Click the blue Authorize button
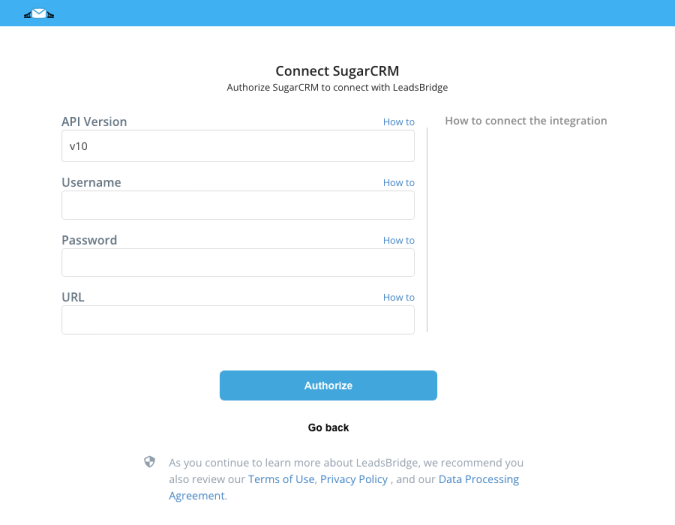 click(x=328, y=386)
